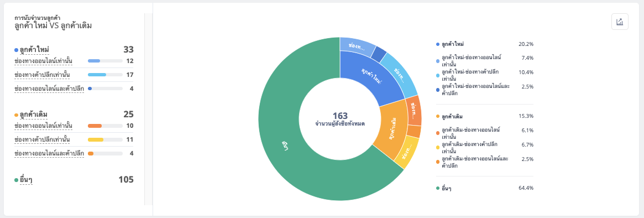Viewport: 644px width, 218px height.
Task: Click the title ลูกค้าใหม่ VS ลูกค้าเดิม
Action: (x=53, y=26)
